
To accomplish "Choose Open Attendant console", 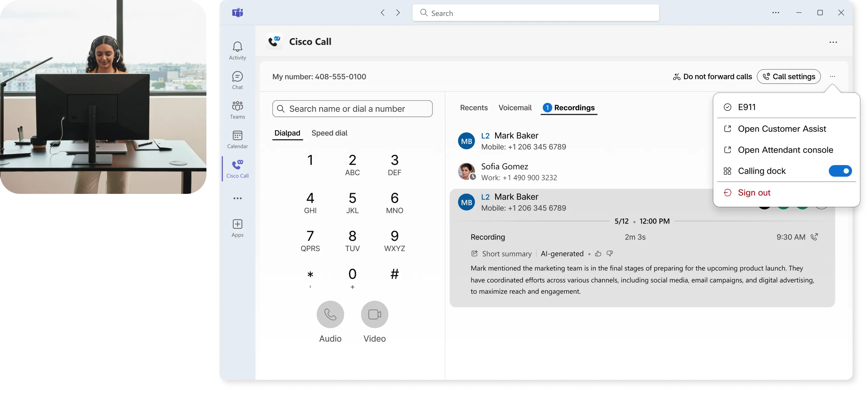I will (786, 150).
